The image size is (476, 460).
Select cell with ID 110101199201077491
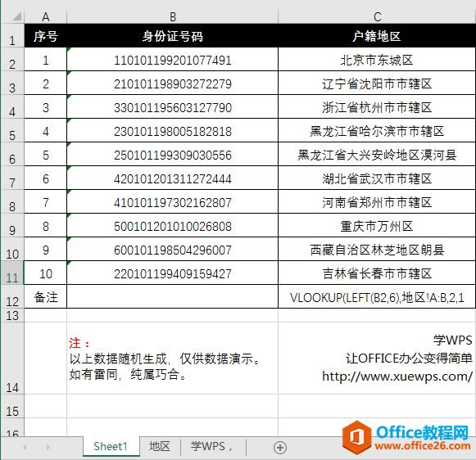[x=172, y=60]
